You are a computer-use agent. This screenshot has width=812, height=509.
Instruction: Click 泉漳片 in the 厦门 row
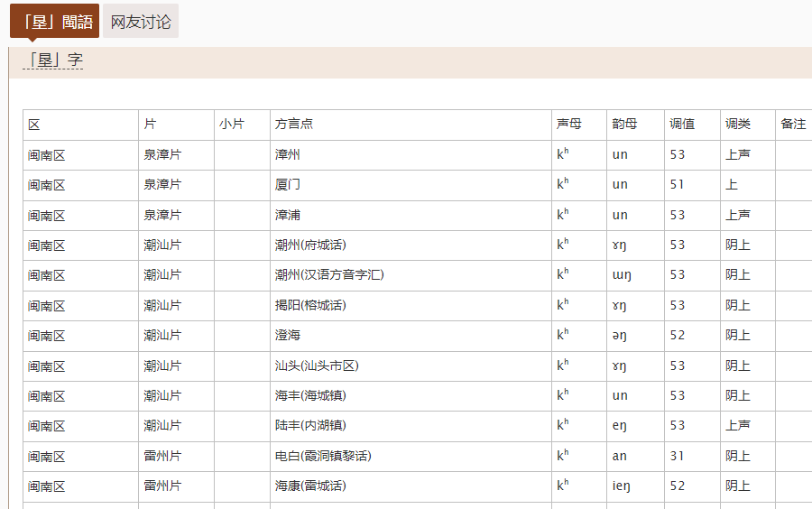pos(162,185)
